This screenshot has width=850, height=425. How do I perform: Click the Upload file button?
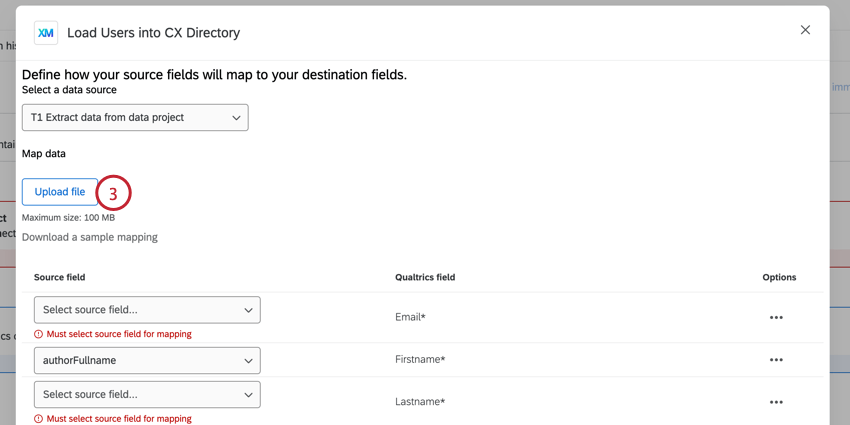coord(60,192)
